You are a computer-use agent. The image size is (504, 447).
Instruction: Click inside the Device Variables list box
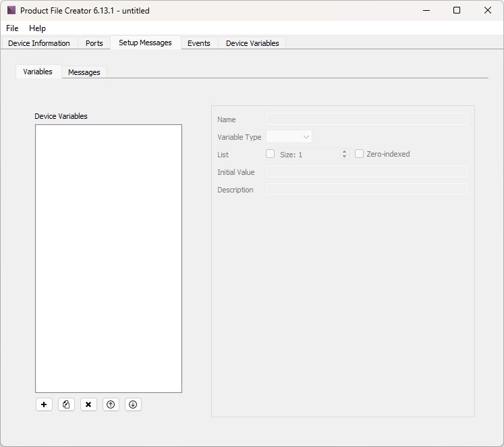click(109, 258)
